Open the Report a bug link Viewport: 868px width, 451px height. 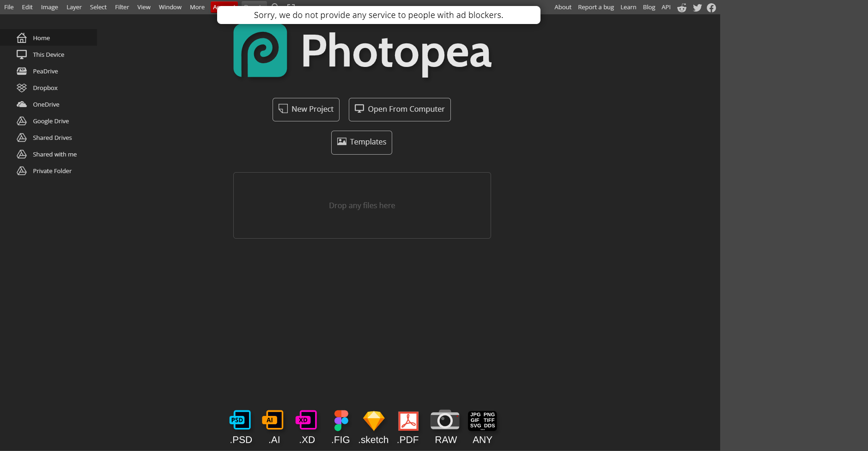[595, 7]
